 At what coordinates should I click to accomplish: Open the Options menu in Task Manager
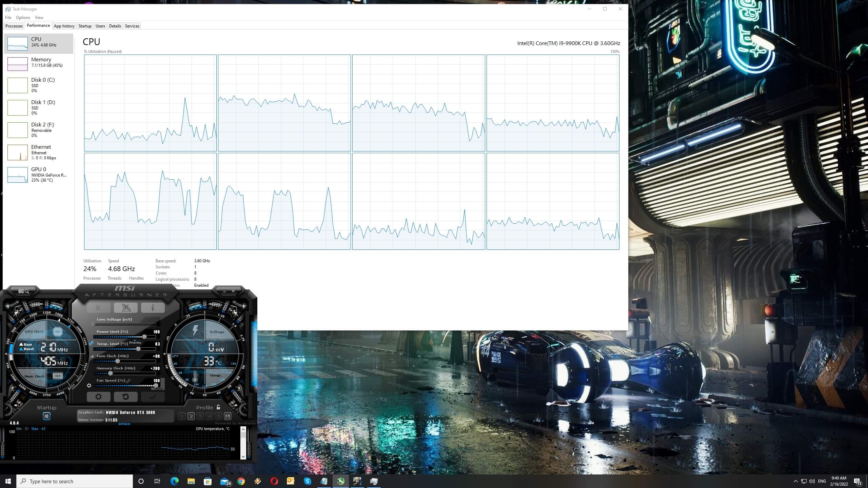[23, 18]
